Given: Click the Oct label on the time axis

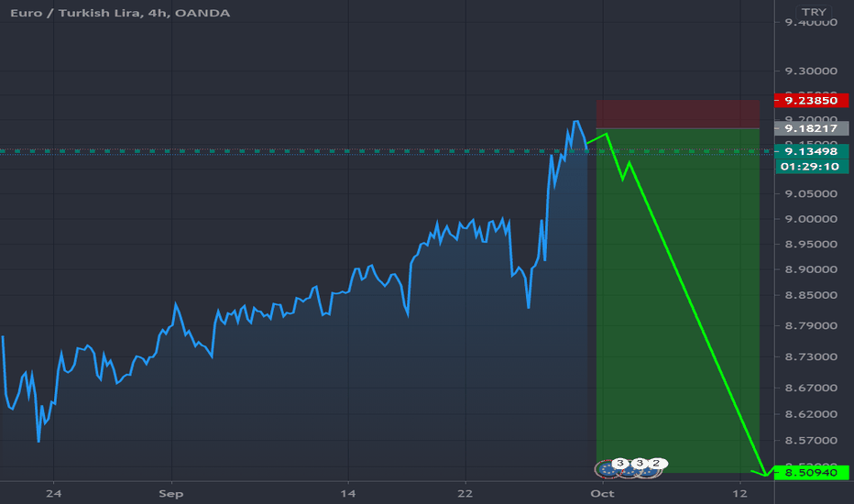Looking at the screenshot, I should 602,494.
